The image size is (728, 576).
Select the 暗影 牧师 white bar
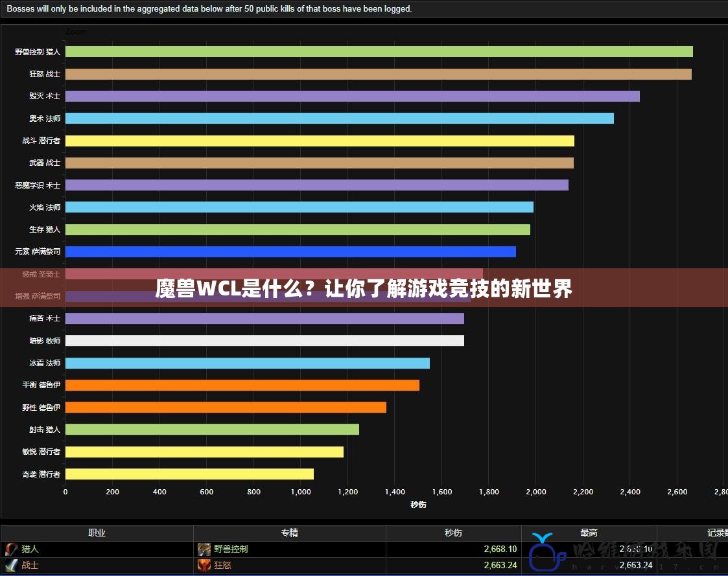coord(264,341)
